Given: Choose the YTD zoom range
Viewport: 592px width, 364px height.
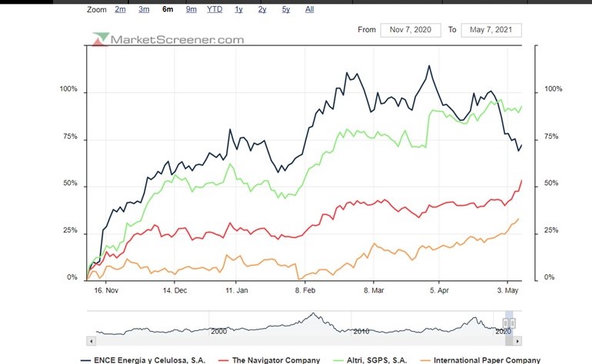Looking at the screenshot, I should (215, 9).
